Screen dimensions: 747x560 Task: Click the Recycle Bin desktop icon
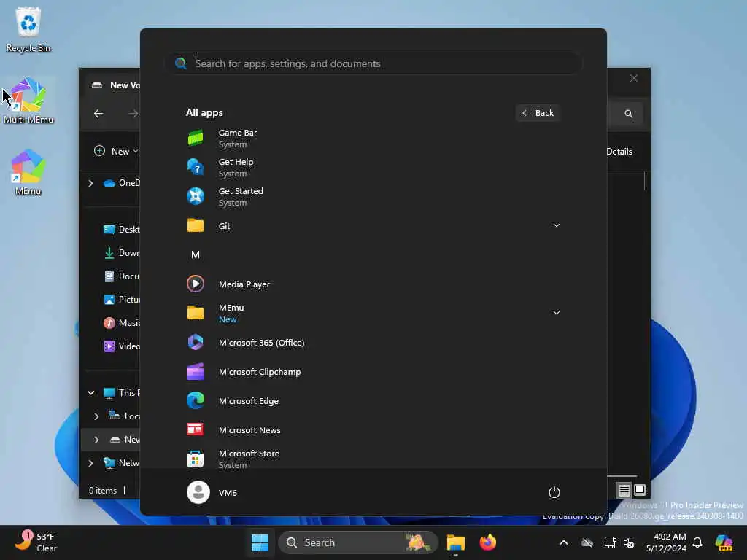28,28
